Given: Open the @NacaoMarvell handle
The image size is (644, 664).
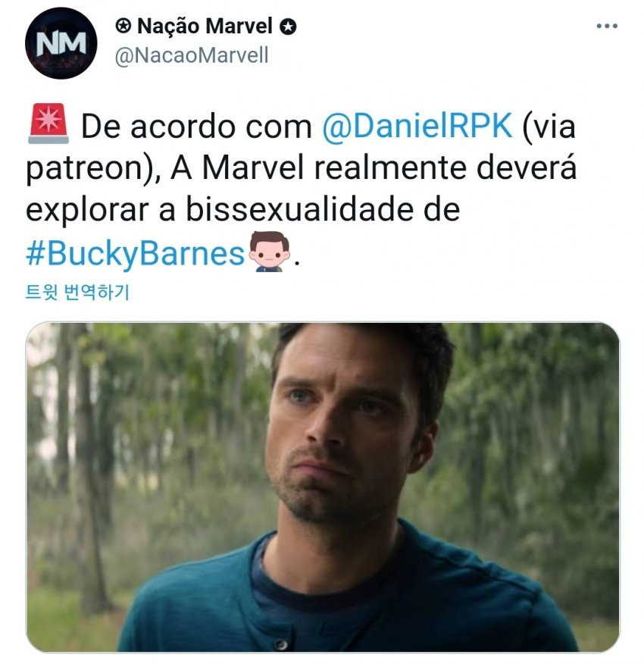Looking at the screenshot, I should [192, 55].
